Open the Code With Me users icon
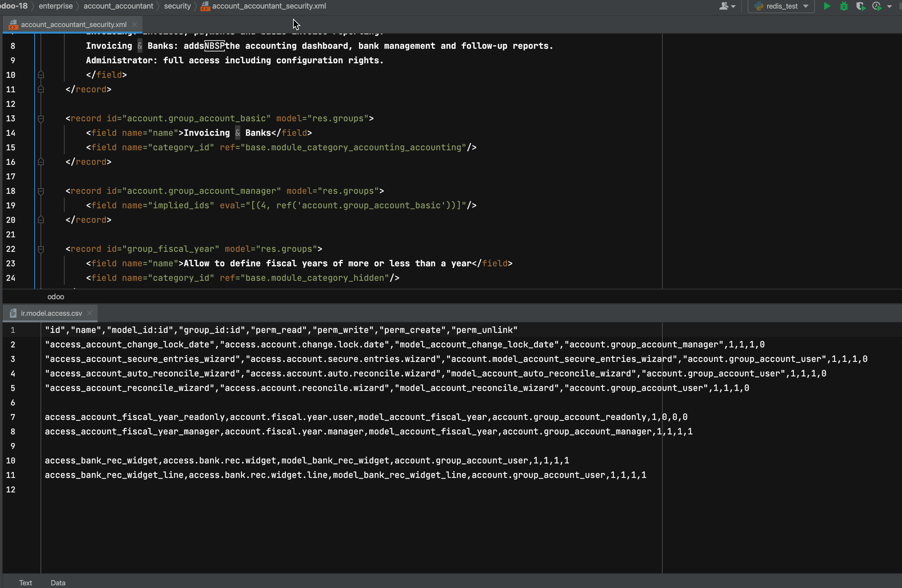The width and height of the screenshot is (902, 588). (724, 6)
